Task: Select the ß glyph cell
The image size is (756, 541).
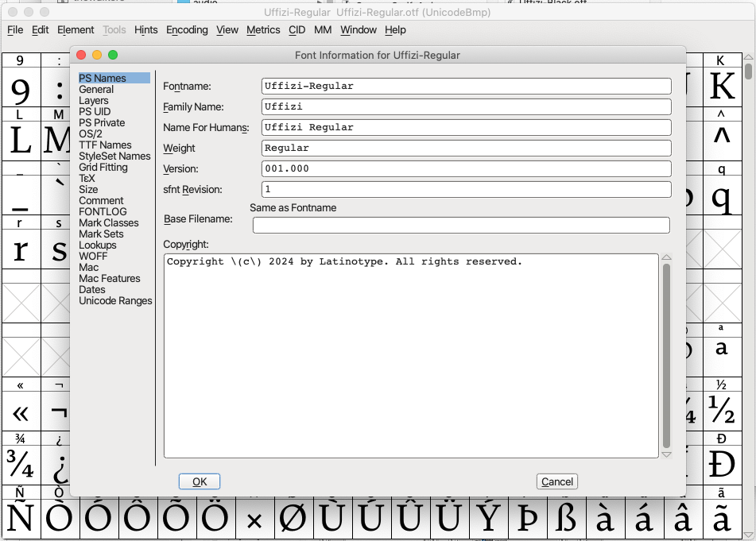Action: tap(567, 519)
